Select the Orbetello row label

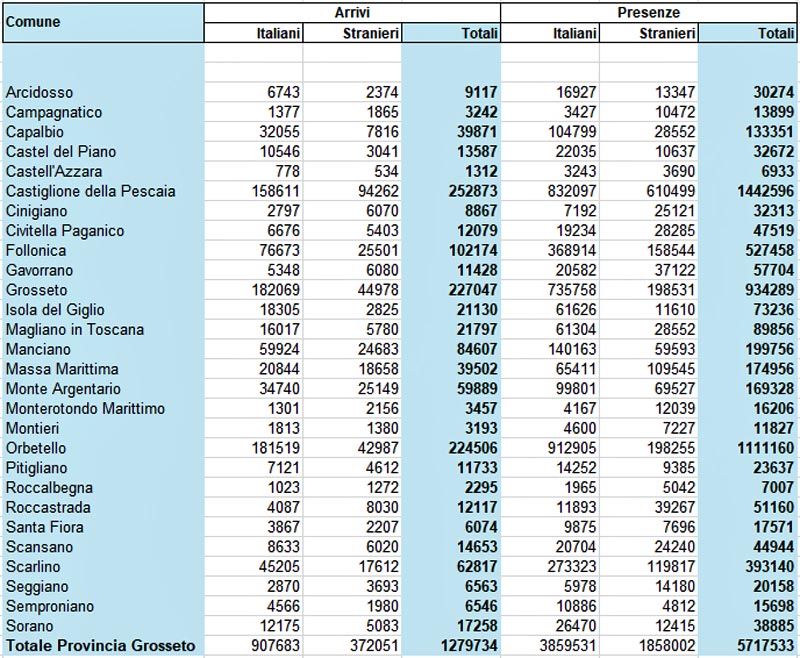38,448
